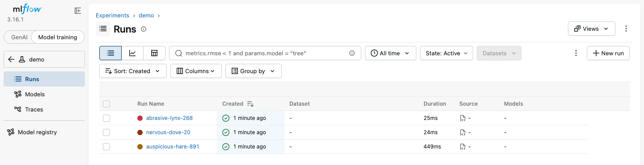Click the runs search filter input field
This screenshot has width=644, height=165.
[265, 53]
